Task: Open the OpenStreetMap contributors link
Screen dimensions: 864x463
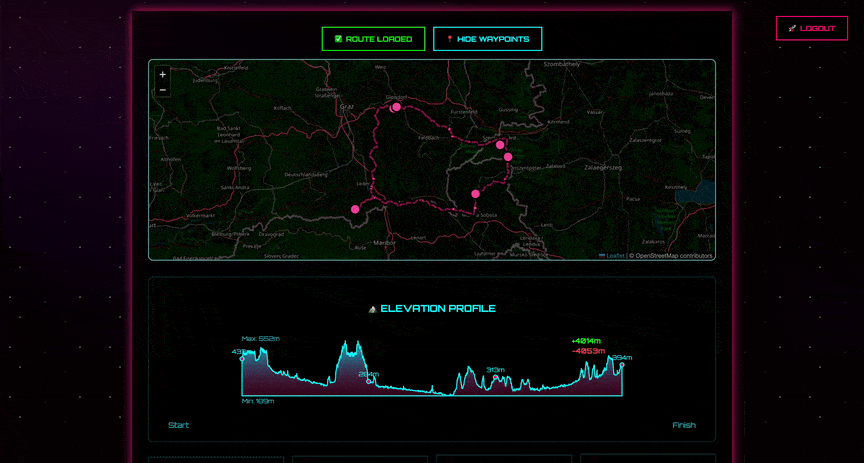Action: (x=673, y=256)
